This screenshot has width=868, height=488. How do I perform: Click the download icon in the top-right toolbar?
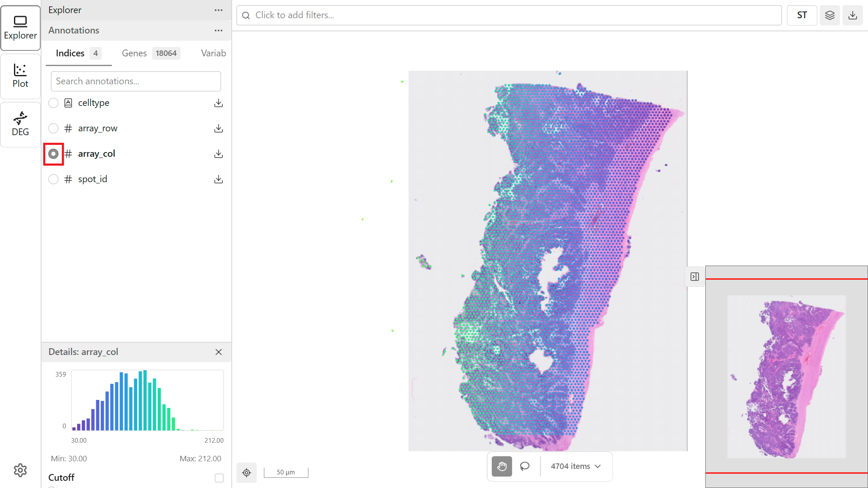tap(852, 15)
